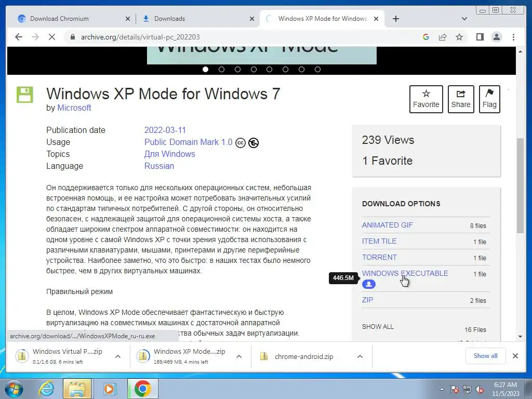532x399 pixels.
Task: Open a new tab
Action: (395, 19)
